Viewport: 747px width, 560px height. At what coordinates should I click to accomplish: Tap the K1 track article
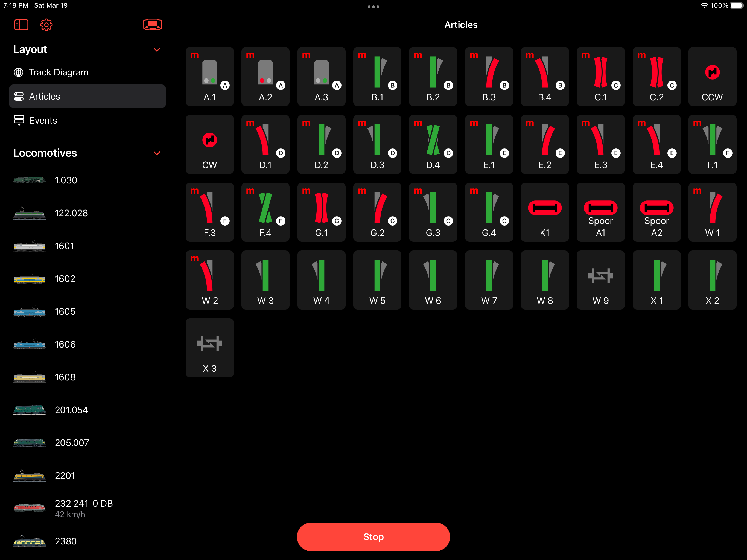[545, 212]
